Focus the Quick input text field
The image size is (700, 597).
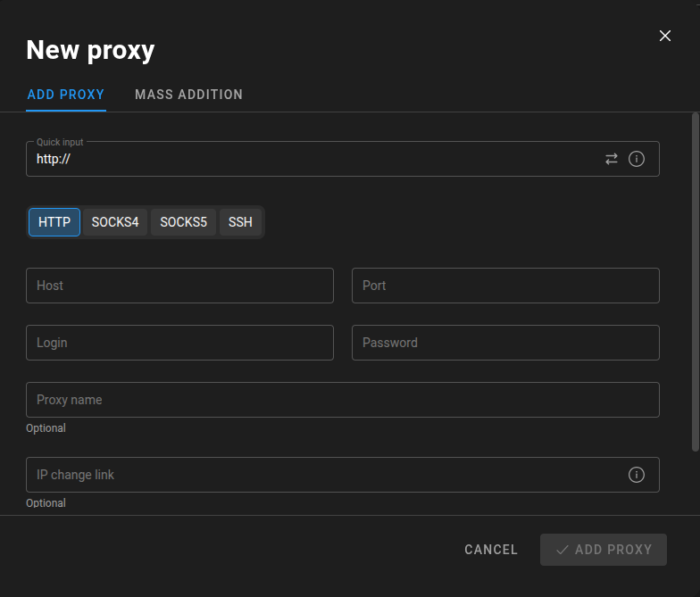coord(312,159)
